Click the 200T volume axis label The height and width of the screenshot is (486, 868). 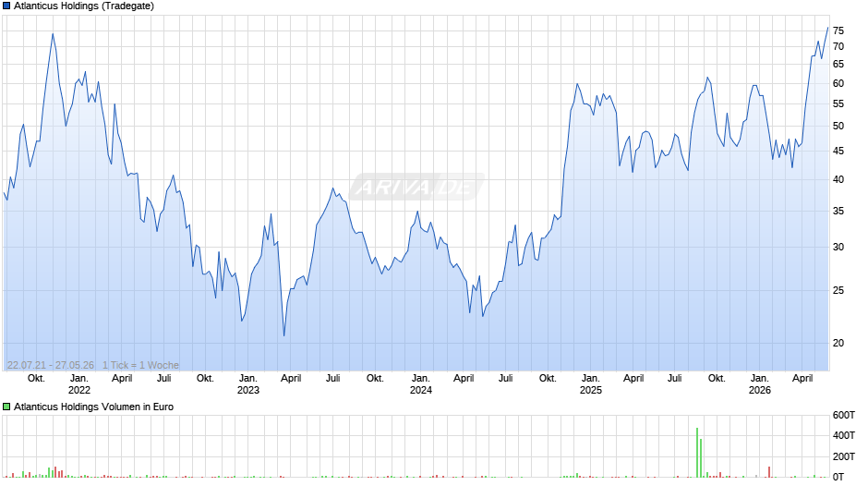pyautogui.click(x=844, y=456)
